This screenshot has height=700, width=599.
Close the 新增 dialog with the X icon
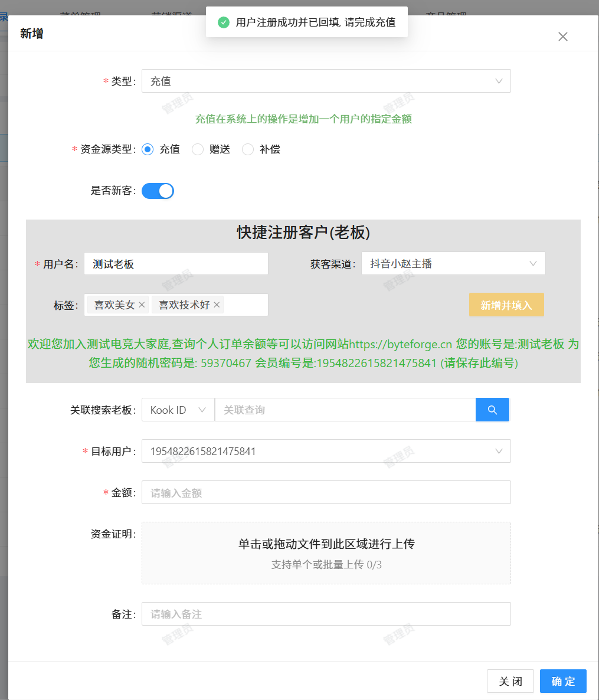pyautogui.click(x=563, y=37)
